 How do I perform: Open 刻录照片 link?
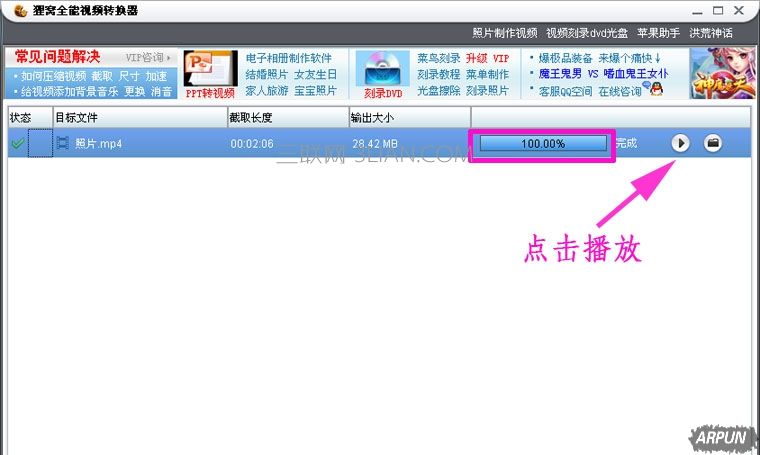coord(488,91)
